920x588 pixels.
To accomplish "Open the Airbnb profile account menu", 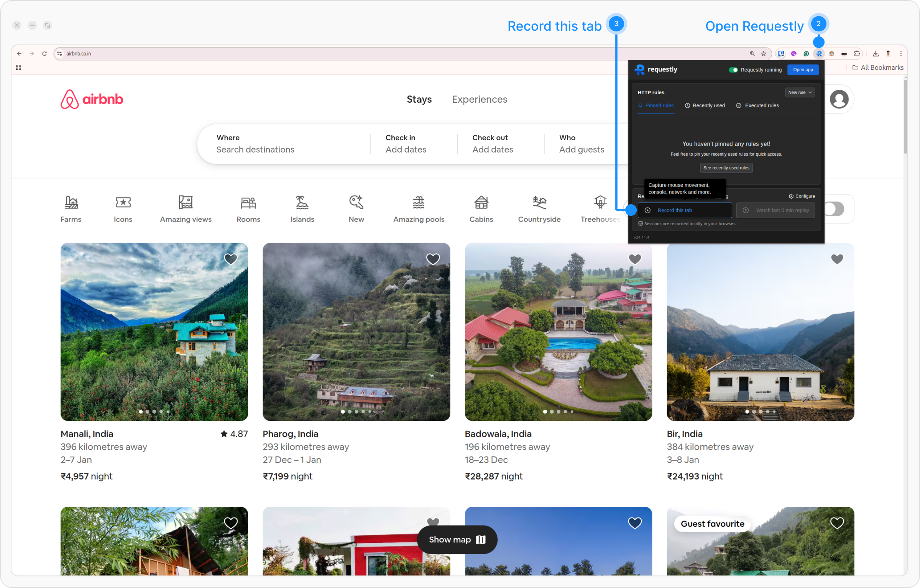I will point(839,99).
